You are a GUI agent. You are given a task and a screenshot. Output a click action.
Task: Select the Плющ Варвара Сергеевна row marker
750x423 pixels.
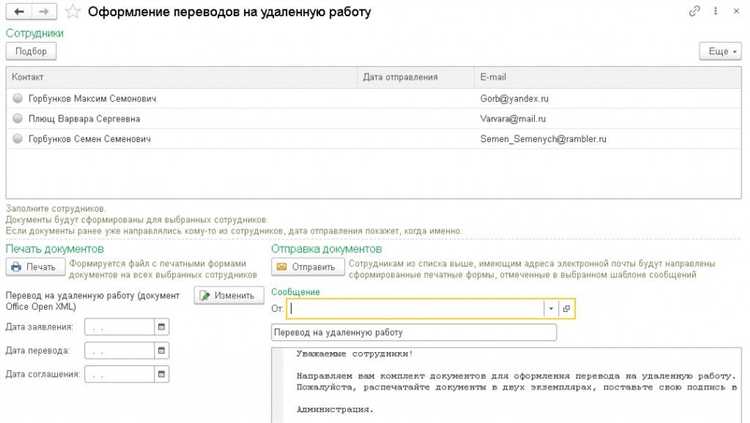pyautogui.click(x=17, y=119)
